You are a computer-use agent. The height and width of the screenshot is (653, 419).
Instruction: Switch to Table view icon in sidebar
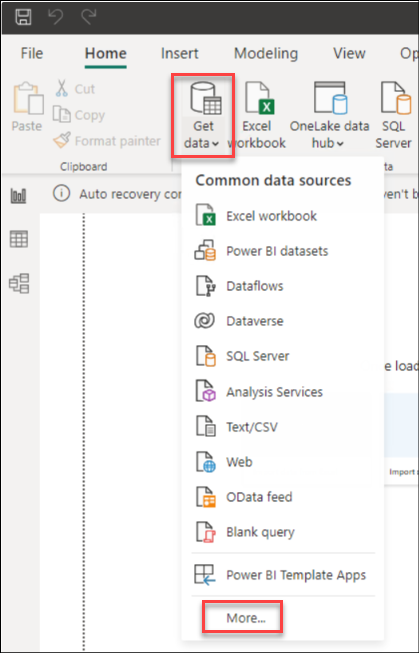click(x=19, y=239)
